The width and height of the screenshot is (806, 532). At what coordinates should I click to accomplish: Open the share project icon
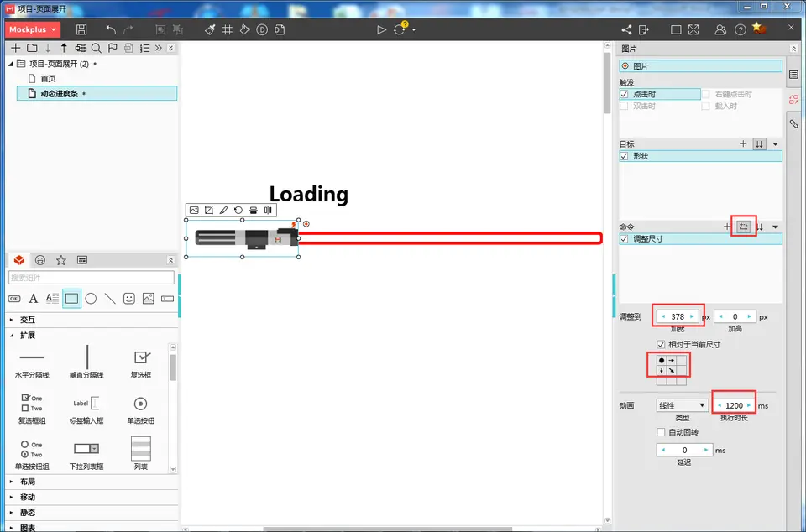(x=626, y=29)
